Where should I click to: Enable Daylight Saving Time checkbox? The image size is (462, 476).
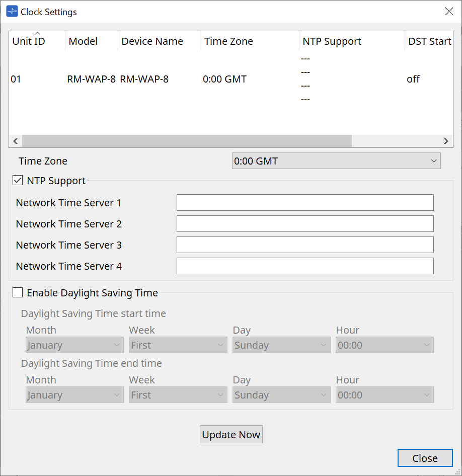click(18, 292)
